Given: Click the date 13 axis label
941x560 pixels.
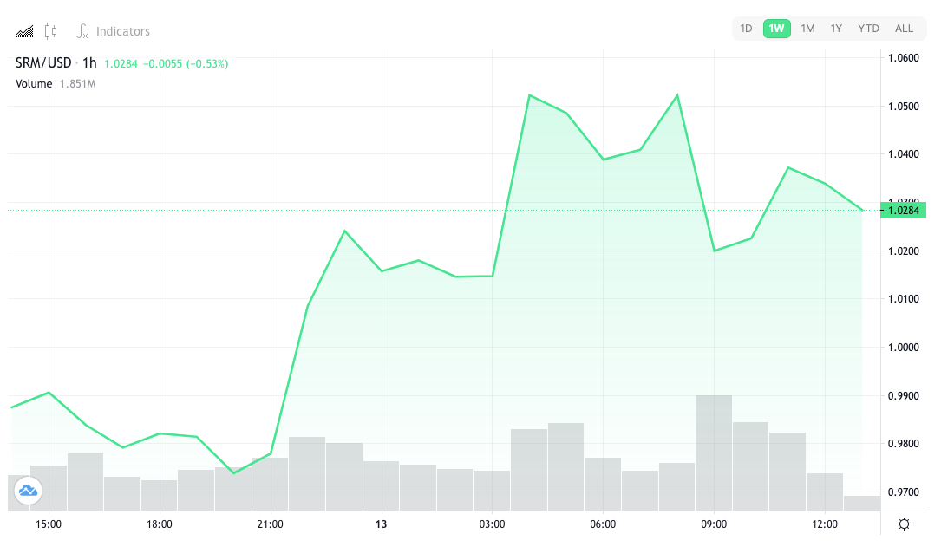Looking at the screenshot, I should (x=381, y=524).
